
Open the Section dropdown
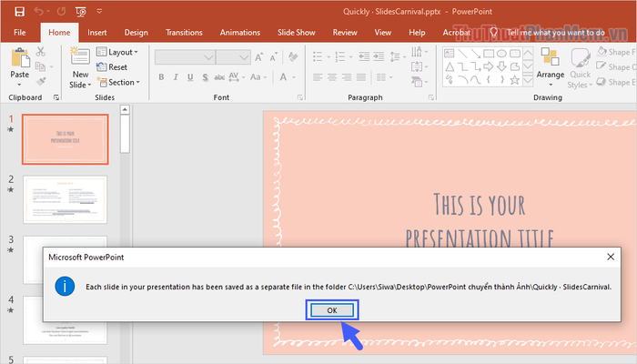pos(118,82)
